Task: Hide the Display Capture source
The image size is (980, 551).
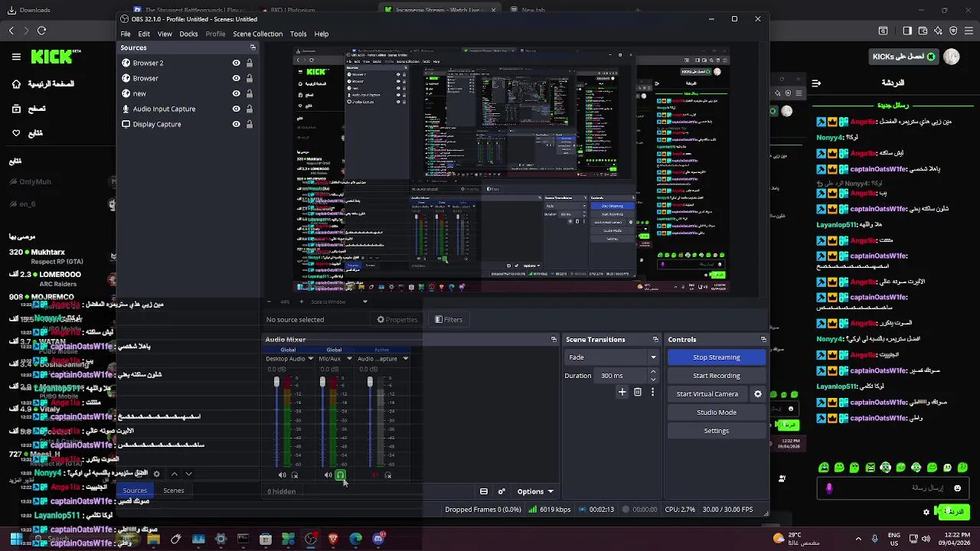Action: 236,124
